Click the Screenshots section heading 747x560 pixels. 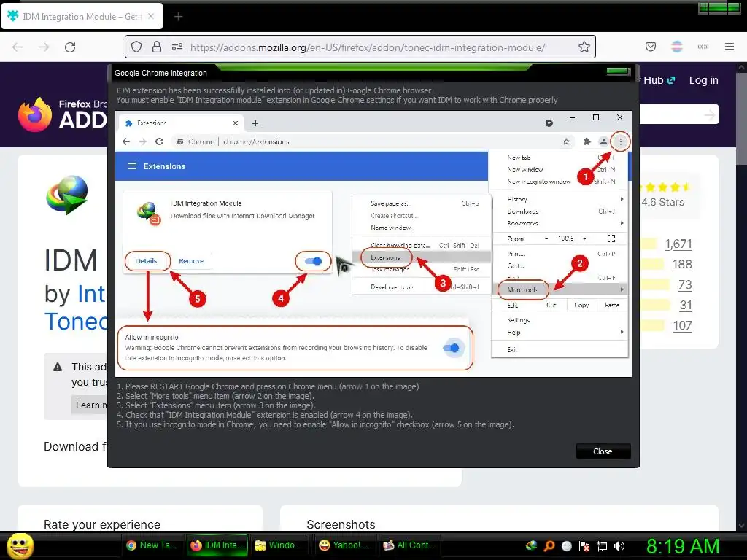(x=341, y=524)
